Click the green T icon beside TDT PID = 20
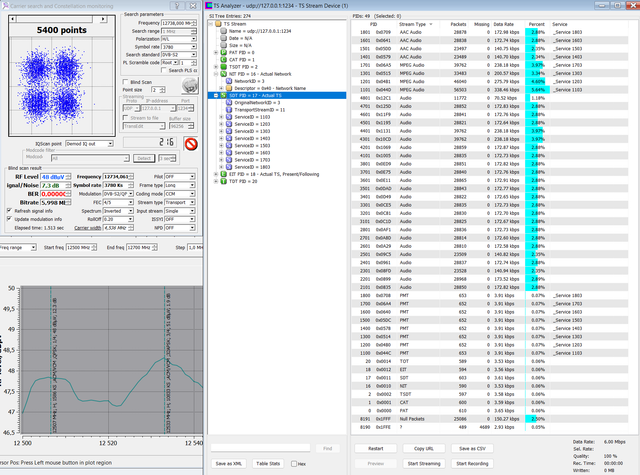640x475 pixels. pyautogui.click(x=223, y=181)
